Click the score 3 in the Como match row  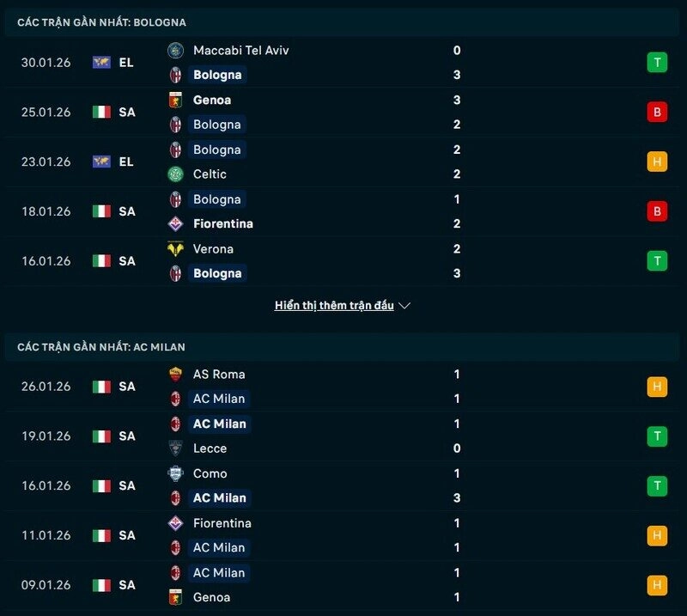[x=456, y=498]
